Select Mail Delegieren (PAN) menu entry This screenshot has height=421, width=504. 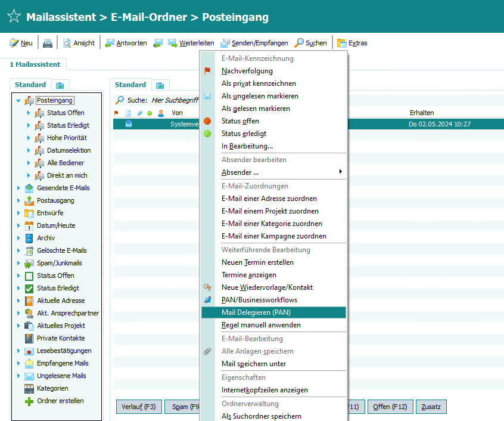click(x=256, y=312)
